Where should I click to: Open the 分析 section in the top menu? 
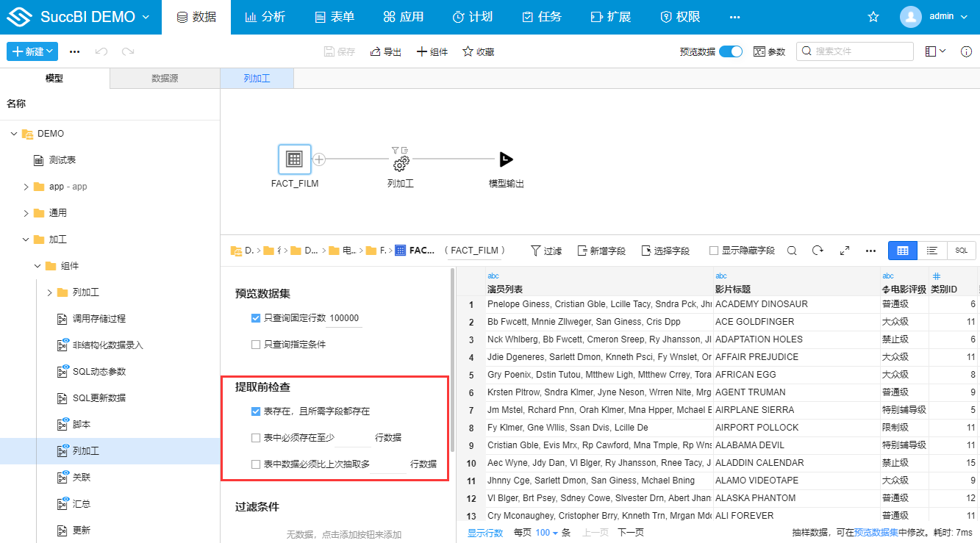[265, 16]
